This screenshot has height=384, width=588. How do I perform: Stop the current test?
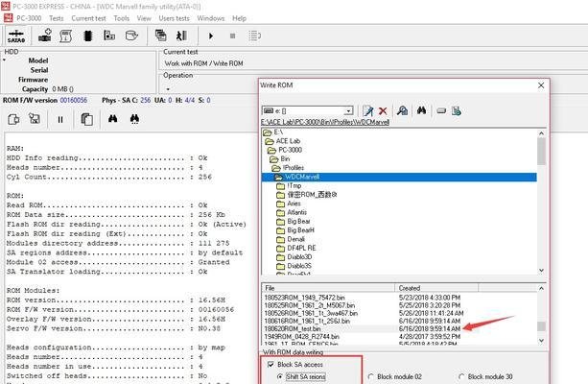pyautogui.click(x=232, y=36)
